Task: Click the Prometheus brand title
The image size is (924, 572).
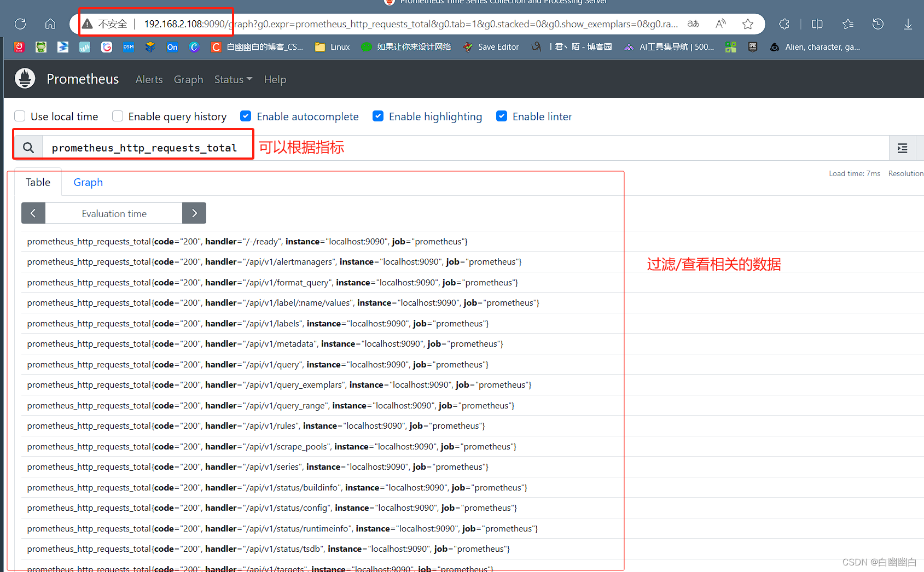Action: coord(83,79)
